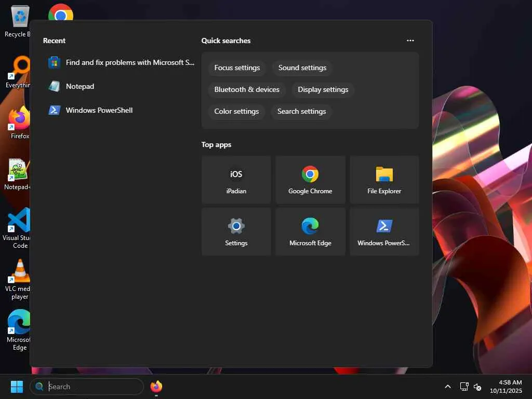Click the 'Notepad' label in Recent
Viewport: 532px width, 399px height.
[80, 87]
